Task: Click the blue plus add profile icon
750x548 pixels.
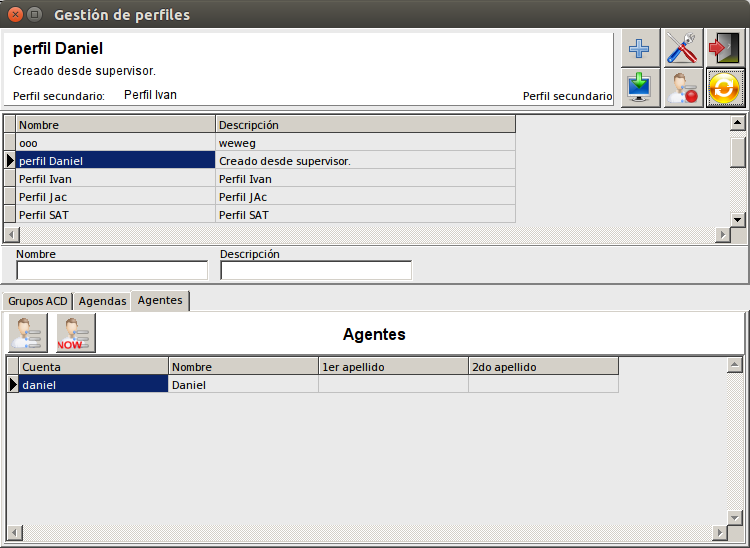Action: [640, 47]
